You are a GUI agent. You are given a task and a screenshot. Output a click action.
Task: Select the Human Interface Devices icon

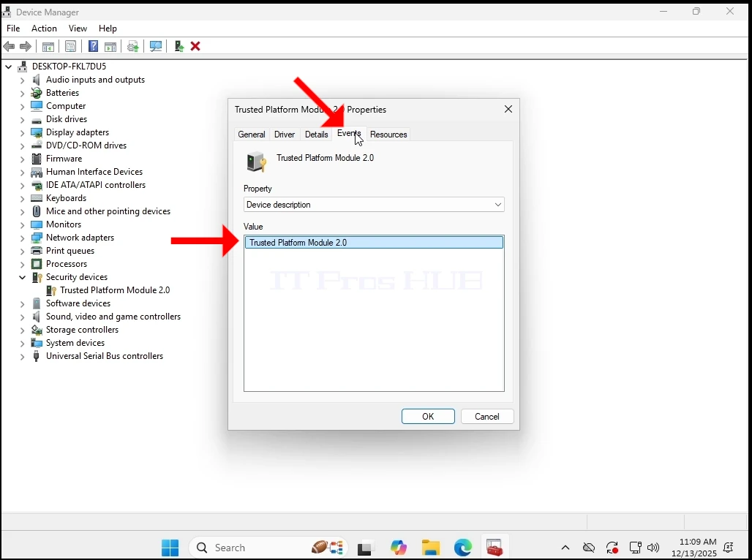(37, 172)
